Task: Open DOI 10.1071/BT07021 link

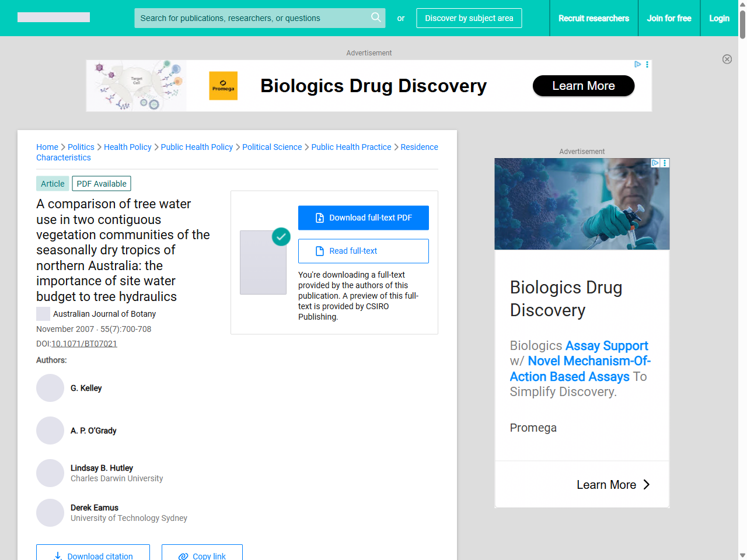Action: pos(85,344)
